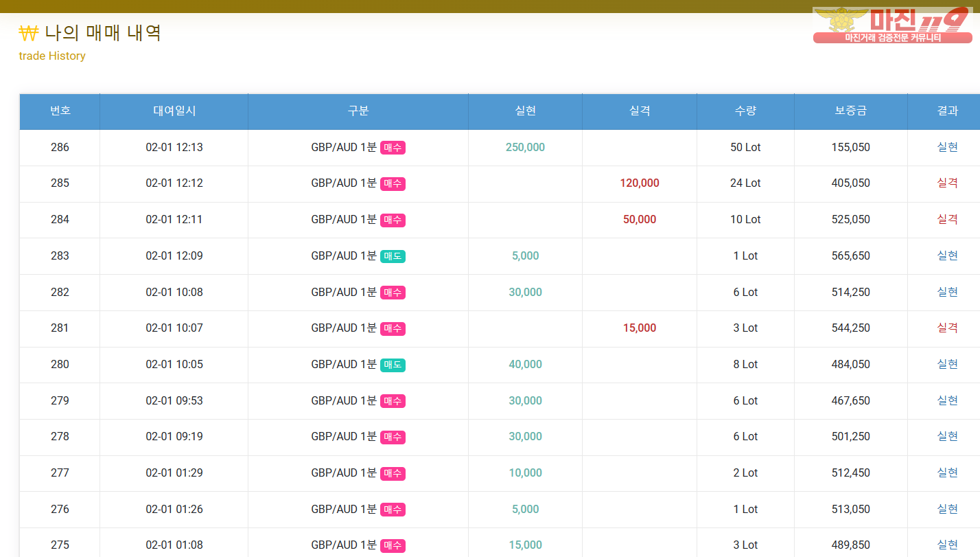Click the 50 Lot quantity cell
Image resolution: width=980 pixels, height=557 pixels.
click(x=745, y=147)
